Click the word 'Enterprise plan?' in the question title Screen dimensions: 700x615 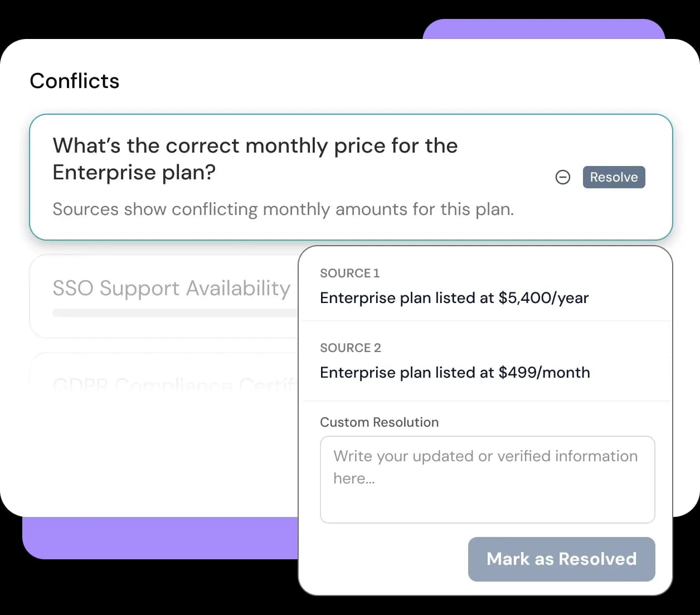pos(134,173)
